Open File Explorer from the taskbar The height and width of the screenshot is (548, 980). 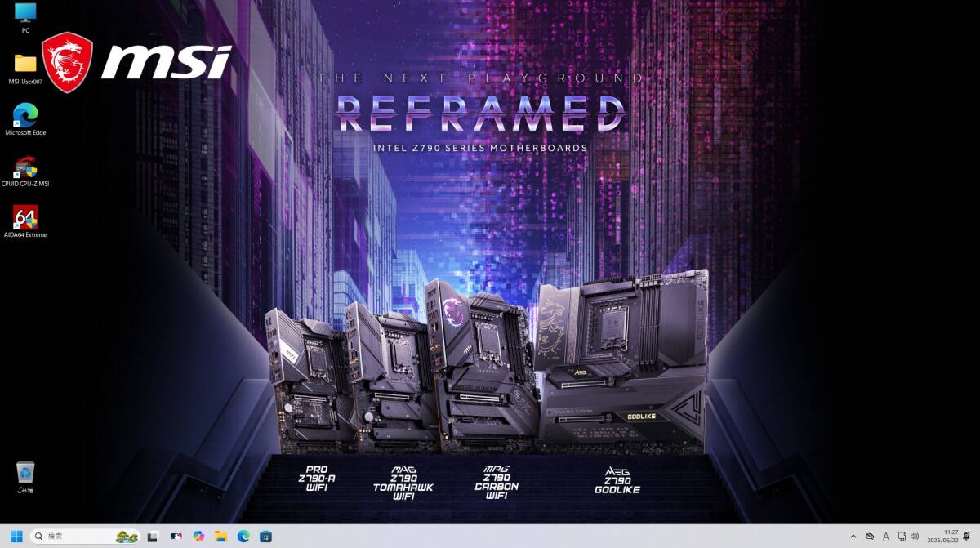pyautogui.click(x=220, y=537)
